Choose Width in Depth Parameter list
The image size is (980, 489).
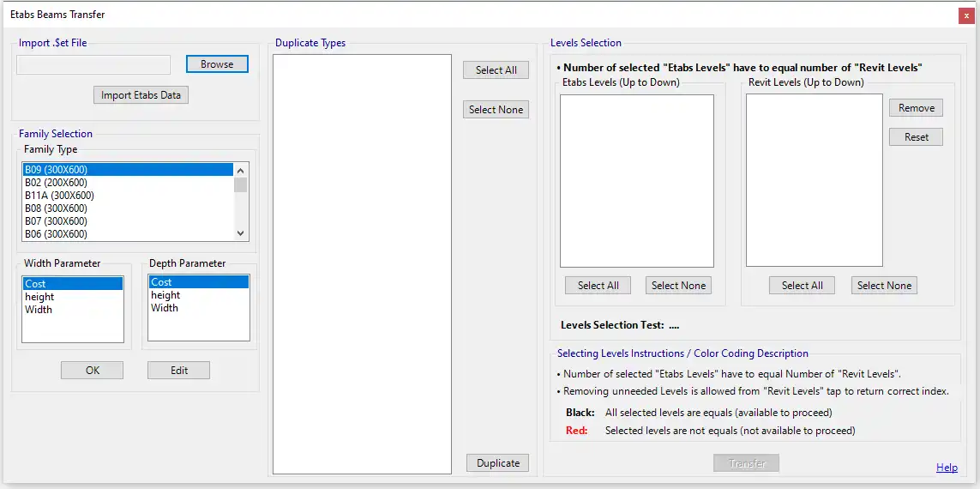(199, 308)
